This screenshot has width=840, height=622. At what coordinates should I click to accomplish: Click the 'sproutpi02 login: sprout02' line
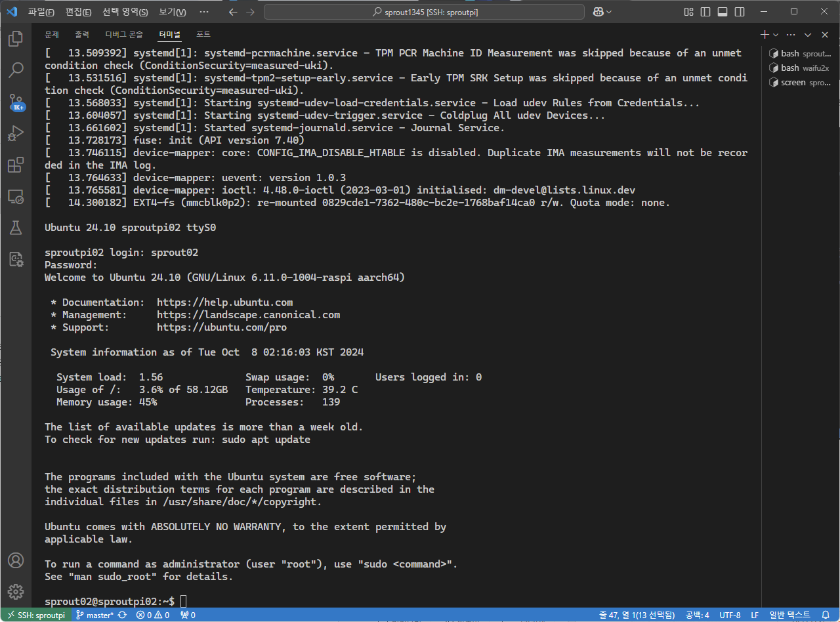(121, 253)
